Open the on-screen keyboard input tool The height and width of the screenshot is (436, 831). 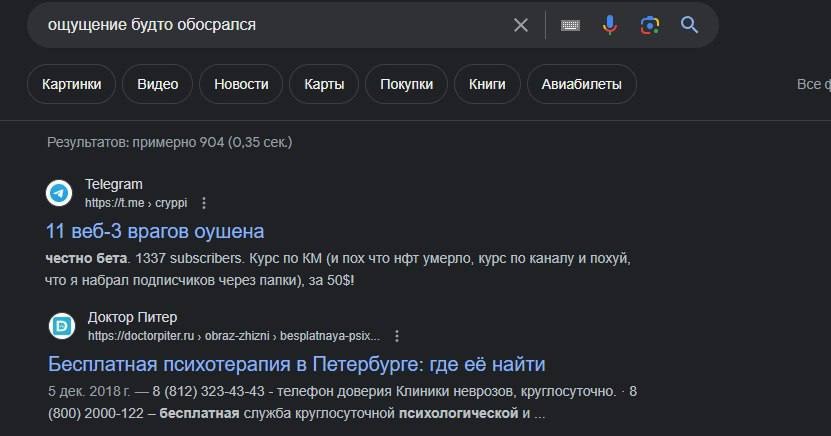(x=570, y=25)
